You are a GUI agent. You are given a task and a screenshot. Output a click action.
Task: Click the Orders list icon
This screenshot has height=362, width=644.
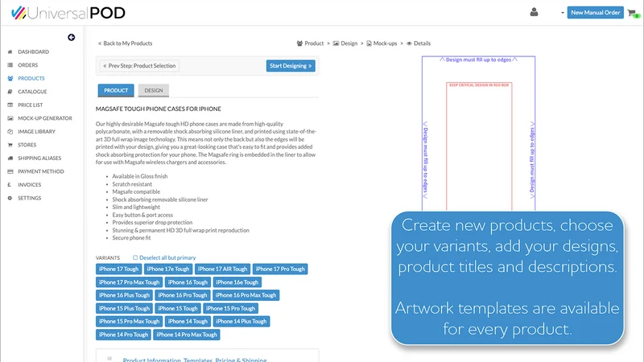(x=10, y=65)
